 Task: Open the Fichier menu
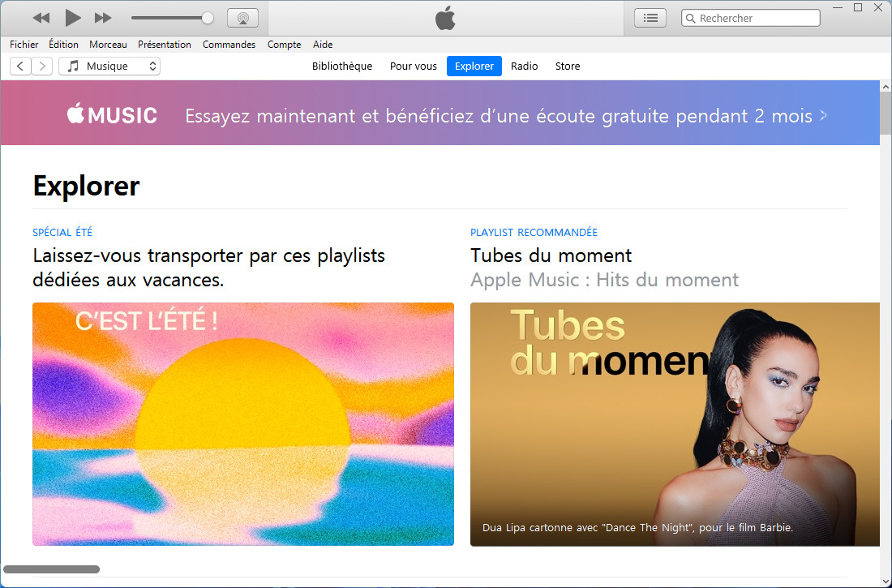pos(24,45)
